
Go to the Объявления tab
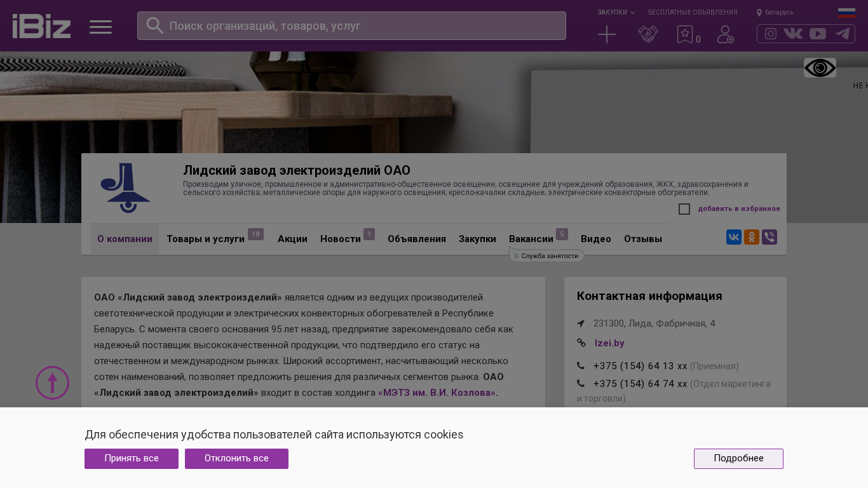click(x=417, y=239)
